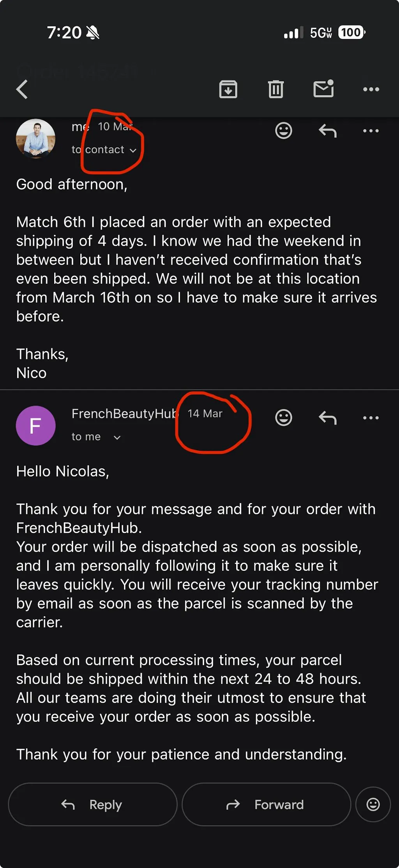The height and width of the screenshot is (868, 399).
Task: Tap the FrenchBeautyHub sender name
Action: (124, 414)
